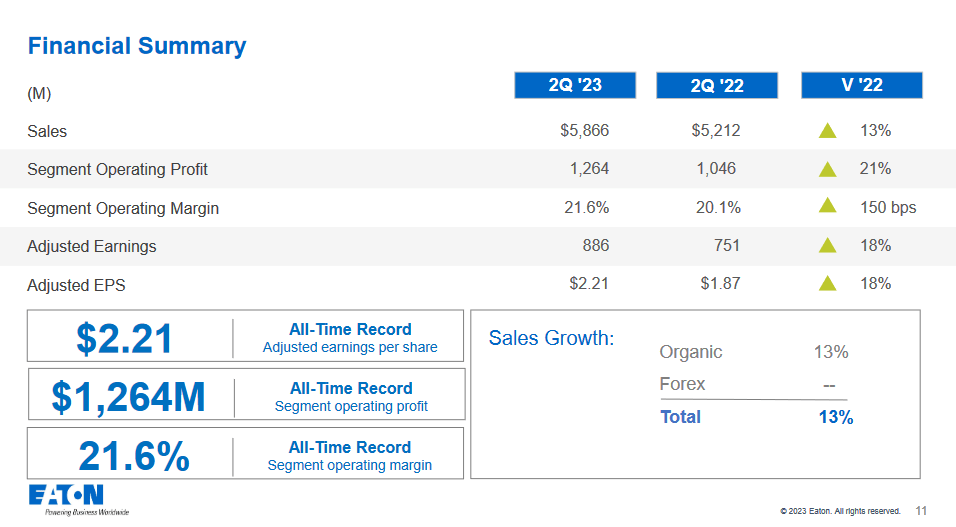
Task: Select the Sales Growth heading
Action: click(551, 338)
